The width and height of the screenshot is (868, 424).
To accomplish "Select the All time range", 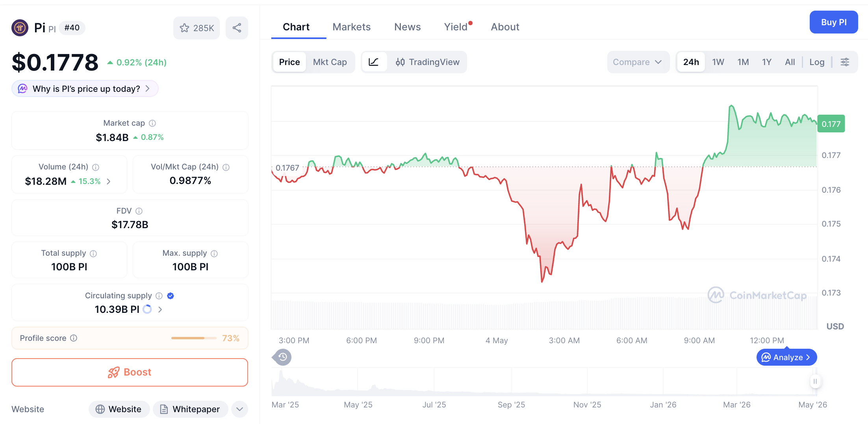I will pyautogui.click(x=790, y=62).
